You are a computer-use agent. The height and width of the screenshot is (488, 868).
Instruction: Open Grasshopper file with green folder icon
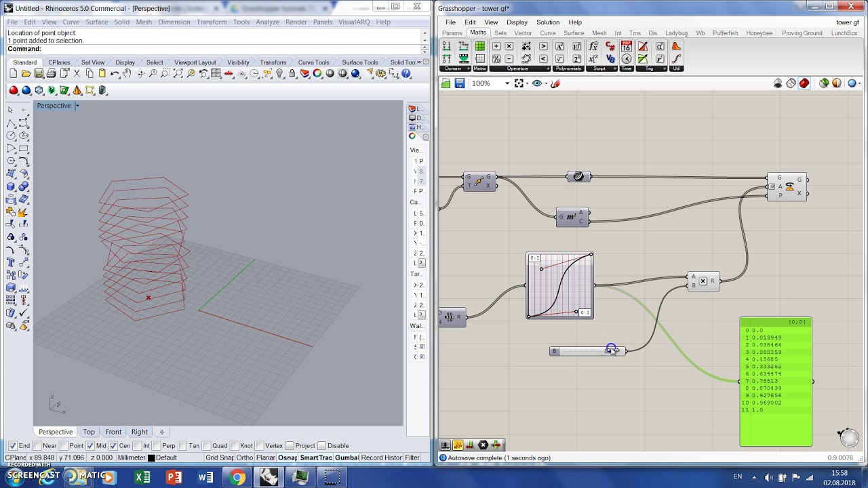tap(446, 83)
